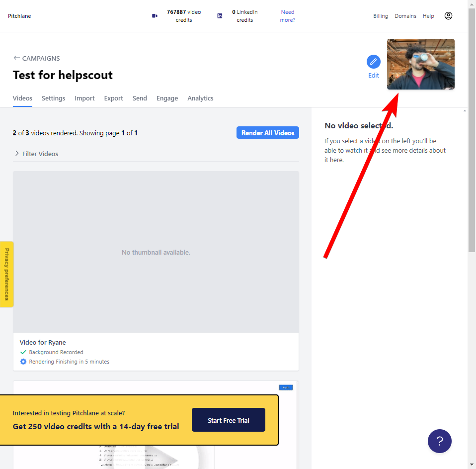Follow the Need more? link
This screenshot has height=469, width=476.
(x=288, y=16)
